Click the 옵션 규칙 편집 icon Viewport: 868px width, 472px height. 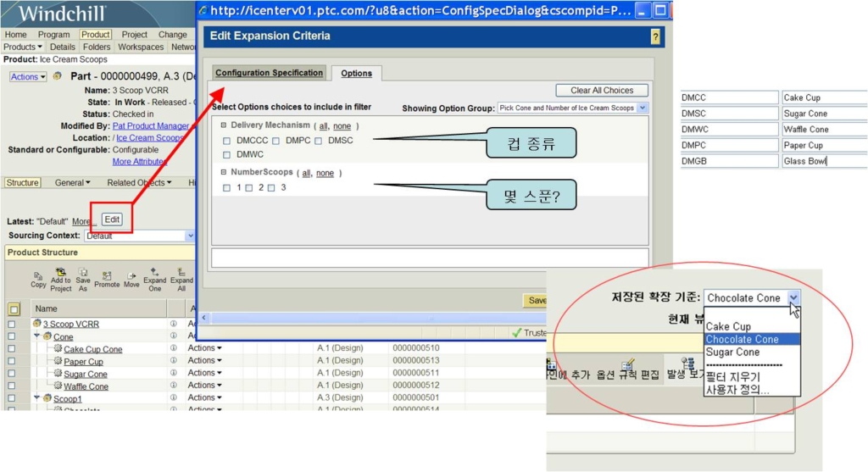pyautogui.click(x=628, y=364)
